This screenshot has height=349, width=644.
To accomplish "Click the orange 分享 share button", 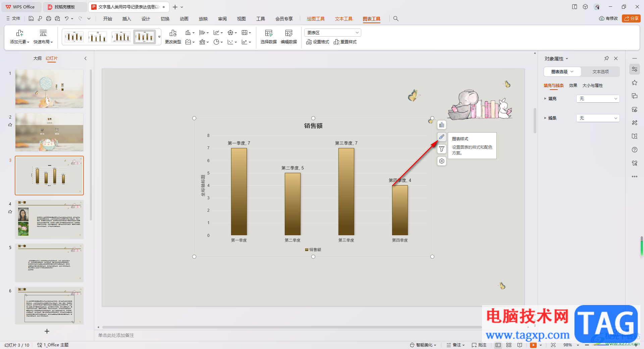I will (631, 18).
